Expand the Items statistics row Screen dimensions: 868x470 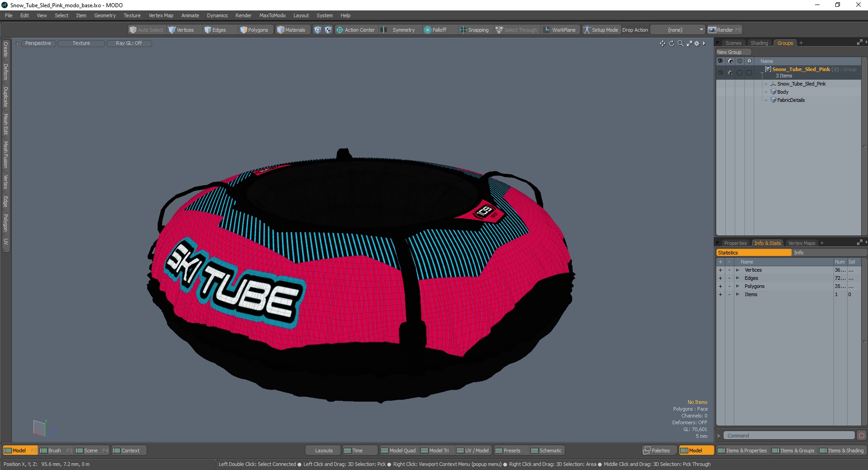point(738,295)
